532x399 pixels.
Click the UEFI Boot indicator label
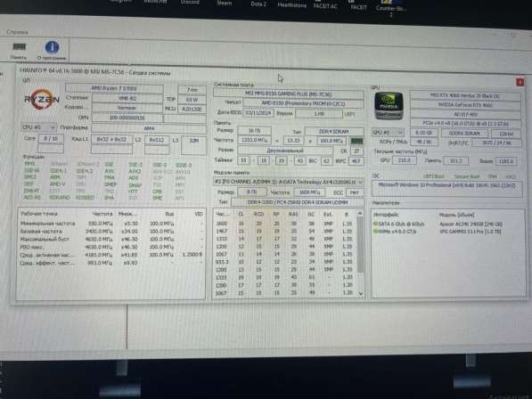tap(434, 176)
